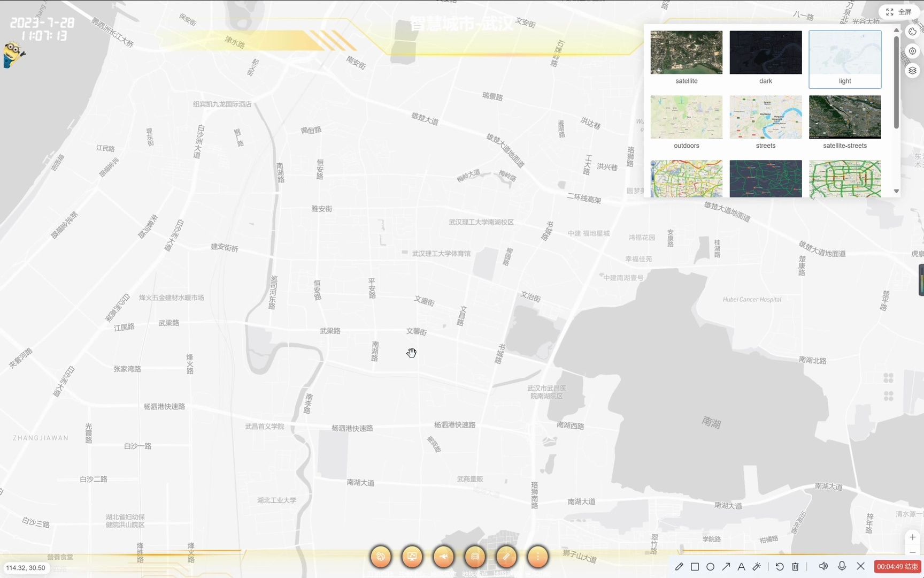This screenshot has width=924, height=578.
Task: Open the palette map style icon
Action: click(912, 32)
